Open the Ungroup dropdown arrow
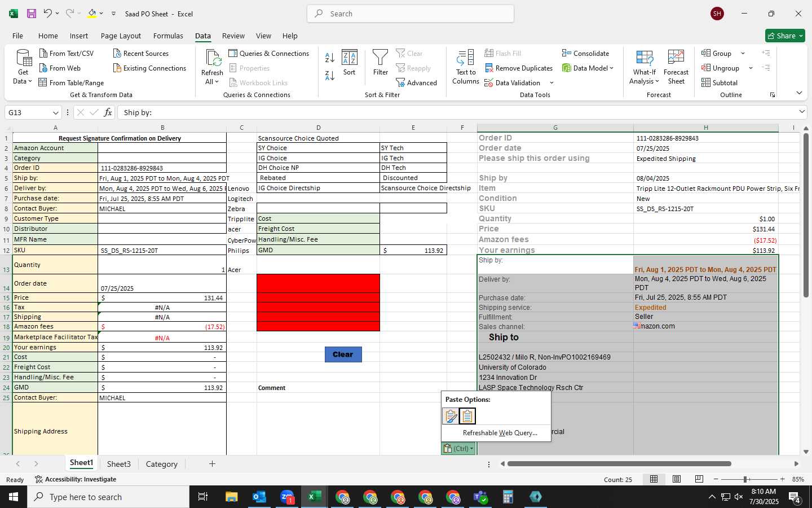This screenshot has width=812, height=508. [751, 68]
